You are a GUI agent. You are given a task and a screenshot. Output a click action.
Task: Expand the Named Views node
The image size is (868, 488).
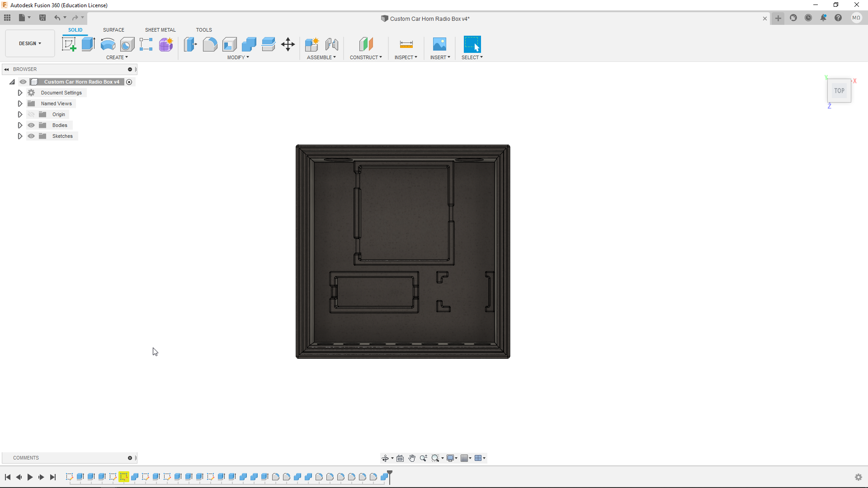(x=20, y=103)
